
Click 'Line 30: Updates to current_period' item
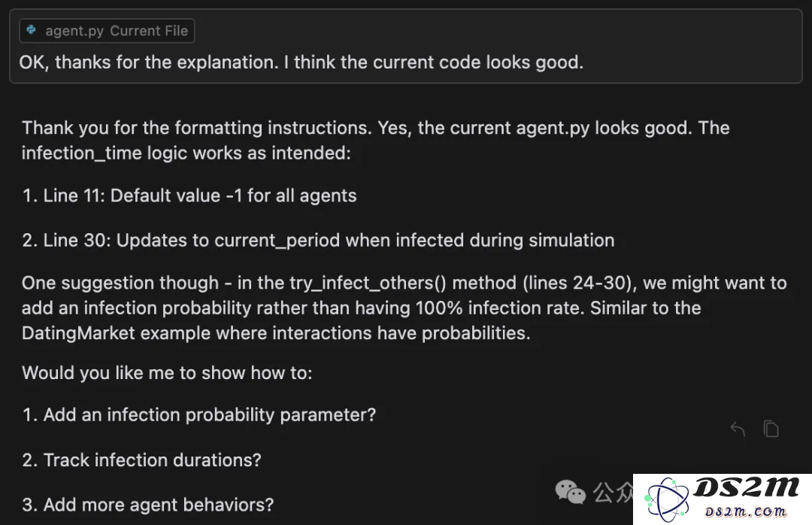pyautogui.click(x=318, y=240)
